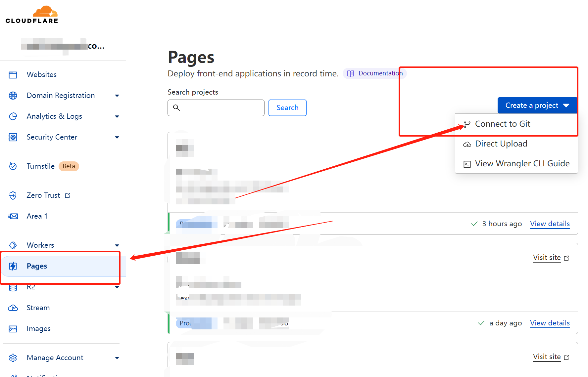Expand the Manage Account arrow

[117, 358]
